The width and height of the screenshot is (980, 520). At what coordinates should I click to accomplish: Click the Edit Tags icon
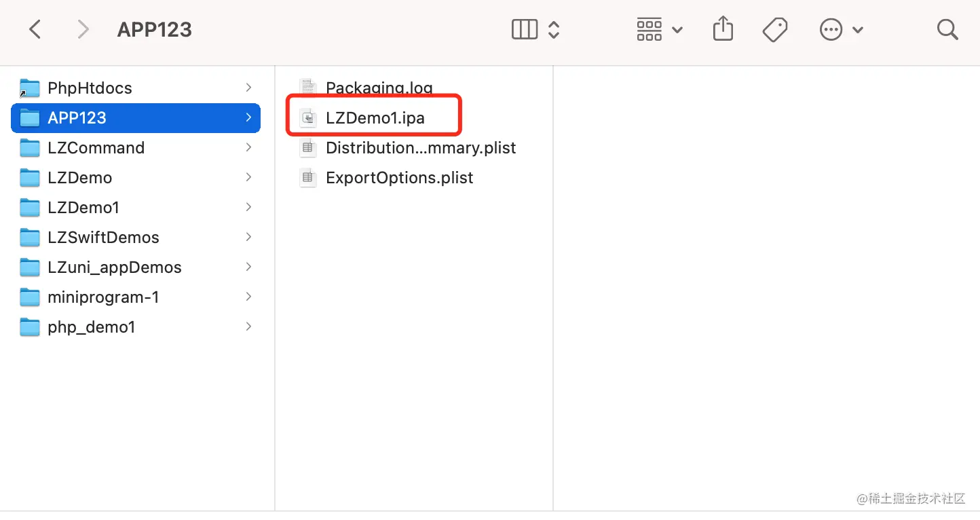[x=774, y=29]
